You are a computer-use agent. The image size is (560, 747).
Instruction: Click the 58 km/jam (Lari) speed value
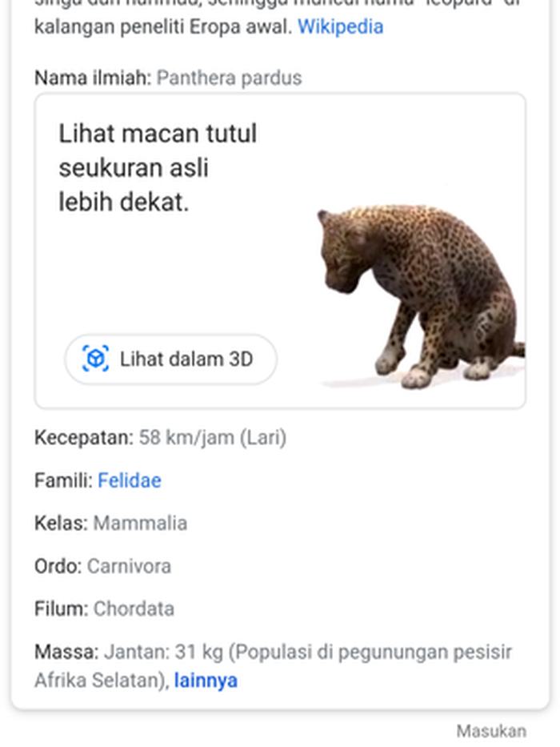(x=213, y=437)
